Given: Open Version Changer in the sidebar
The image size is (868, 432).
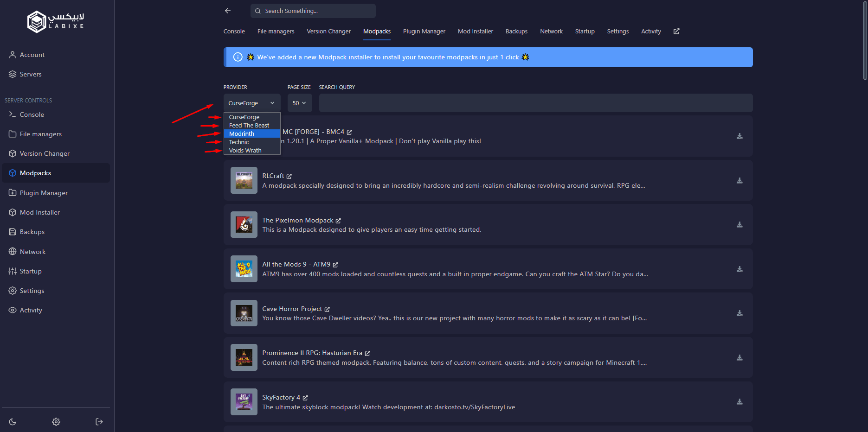Looking at the screenshot, I should (x=56, y=153).
